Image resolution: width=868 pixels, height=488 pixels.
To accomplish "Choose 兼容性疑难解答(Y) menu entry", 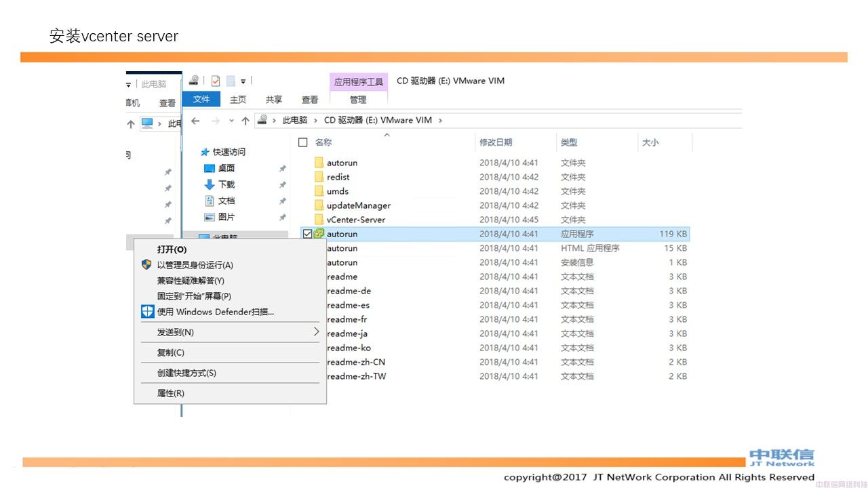I will (x=230, y=281).
